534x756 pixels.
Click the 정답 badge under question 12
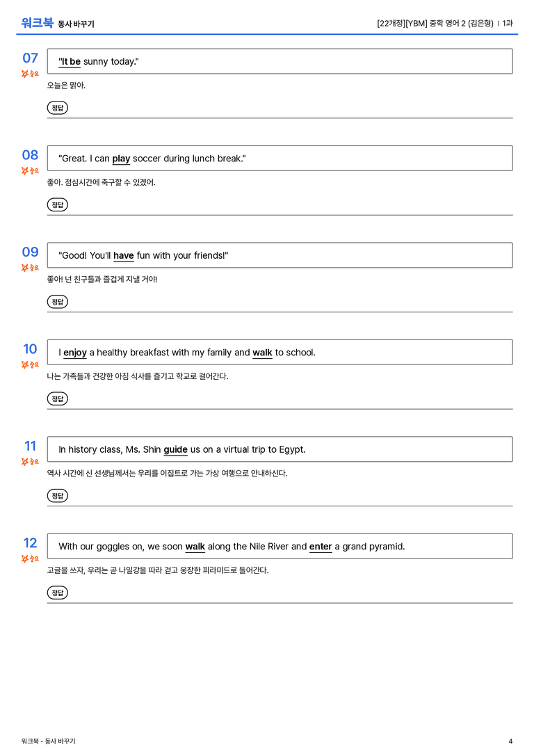(x=57, y=593)
